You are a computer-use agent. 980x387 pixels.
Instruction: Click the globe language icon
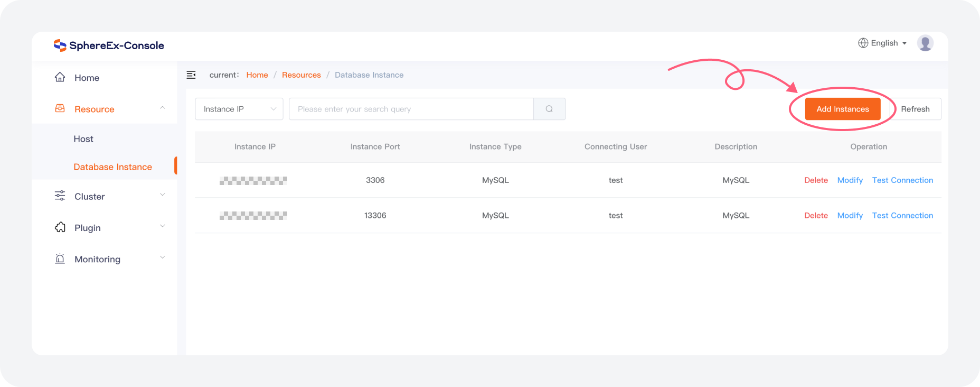863,43
